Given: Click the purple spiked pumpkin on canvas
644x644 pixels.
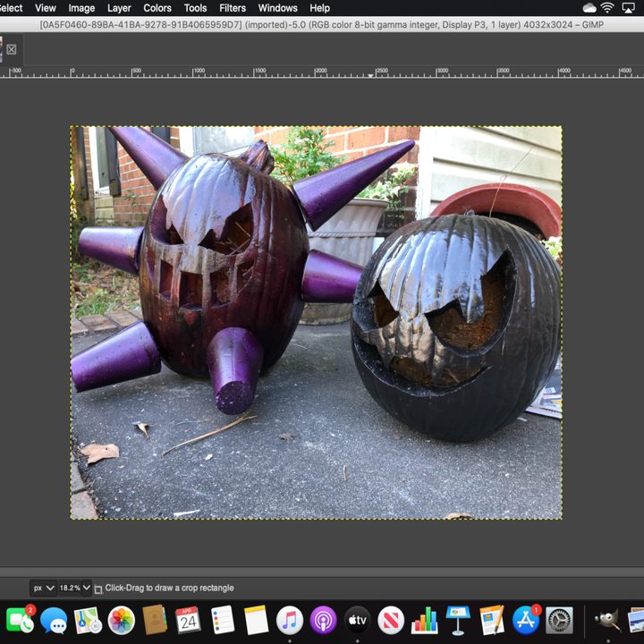Looking at the screenshot, I should (x=224, y=267).
